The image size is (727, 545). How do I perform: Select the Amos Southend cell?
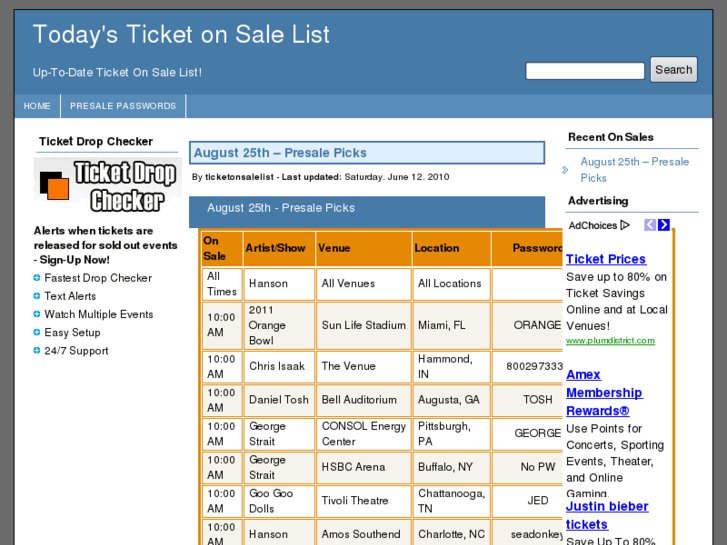[364, 532]
